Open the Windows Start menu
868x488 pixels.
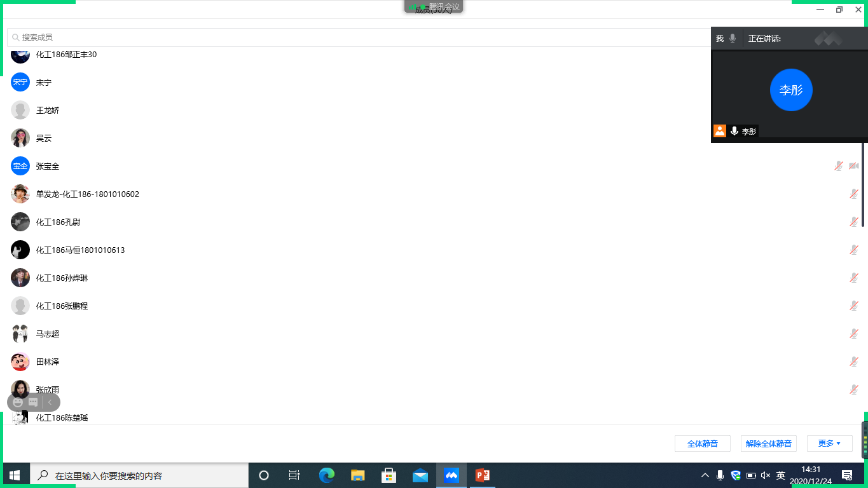(15, 475)
